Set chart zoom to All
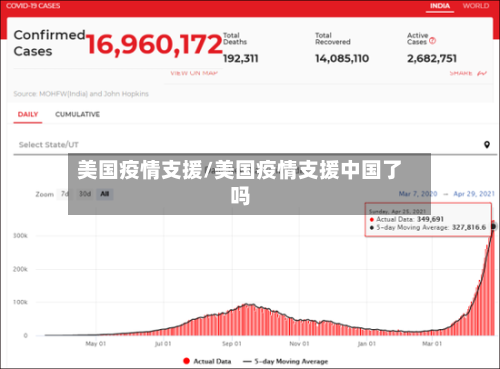 pyautogui.click(x=105, y=194)
